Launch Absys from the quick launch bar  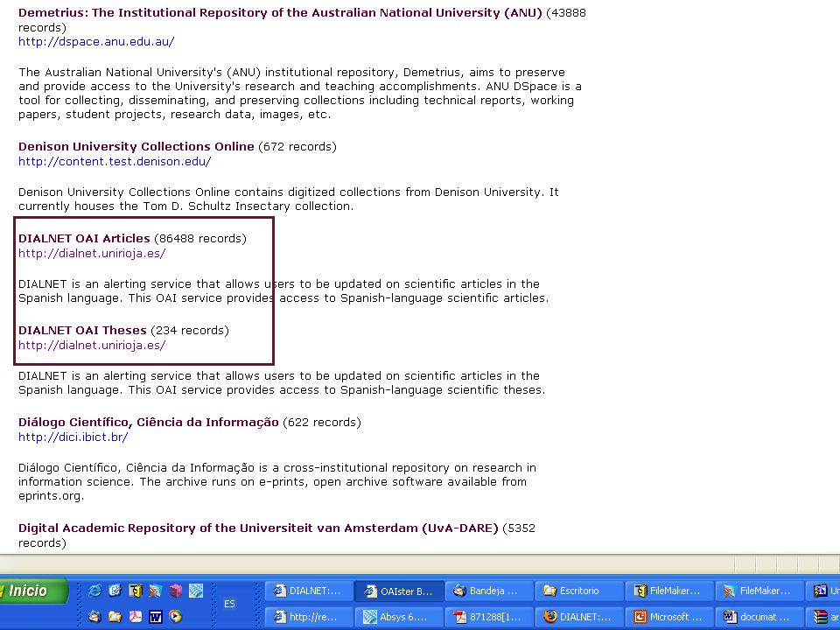click(196, 591)
